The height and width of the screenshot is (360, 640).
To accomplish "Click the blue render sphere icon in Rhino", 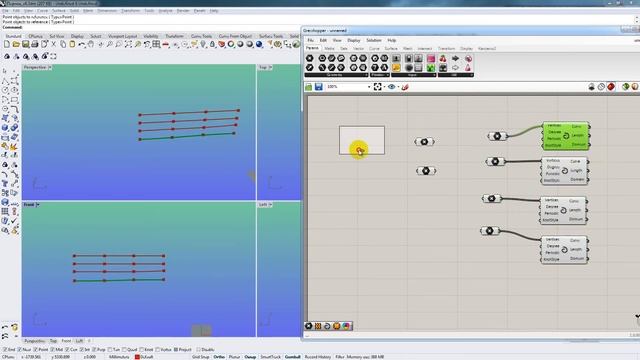I will (259, 44).
